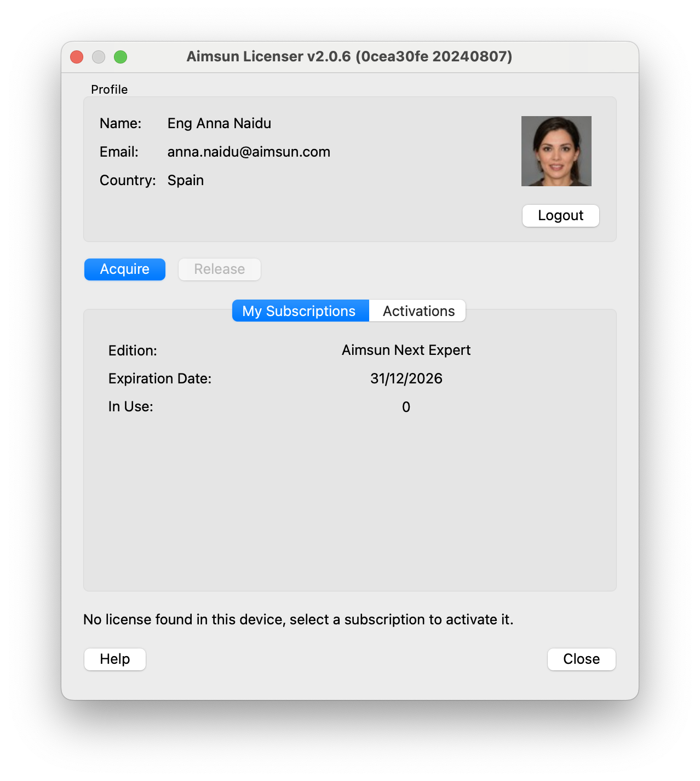Click the Acquire button
This screenshot has height=781, width=700.
pos(124,269)
